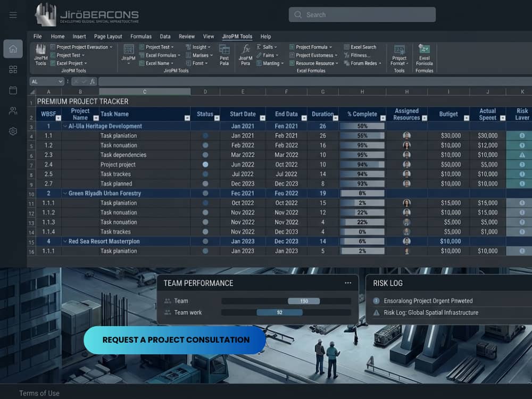Open the Help menu
Screen dimensions: 532x399
pos(265,36)
